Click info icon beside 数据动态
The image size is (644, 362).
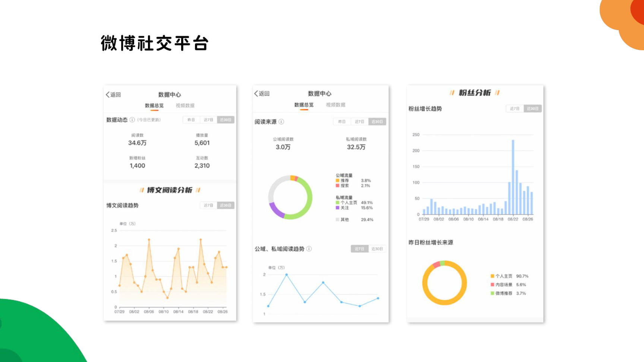[x=132, y=120]
